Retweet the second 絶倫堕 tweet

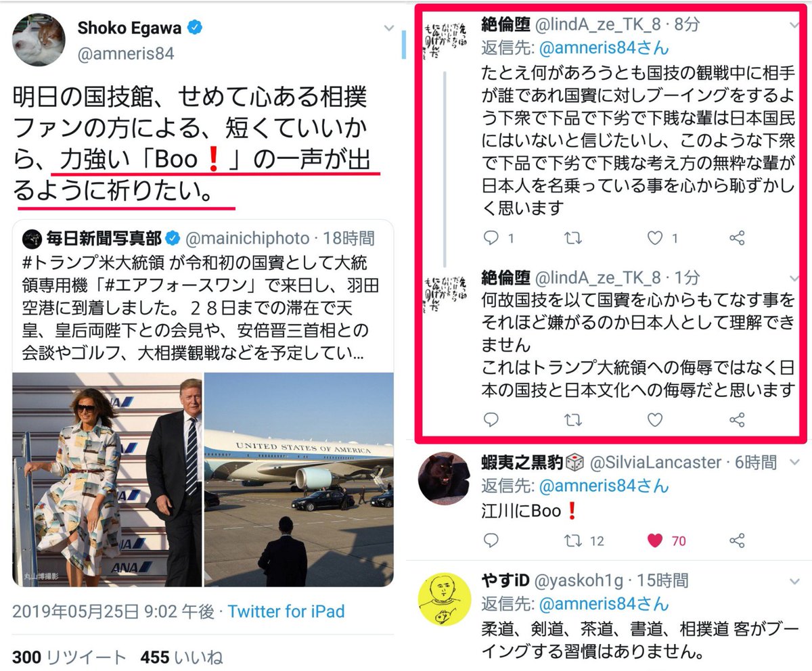[x=573, y=419]
